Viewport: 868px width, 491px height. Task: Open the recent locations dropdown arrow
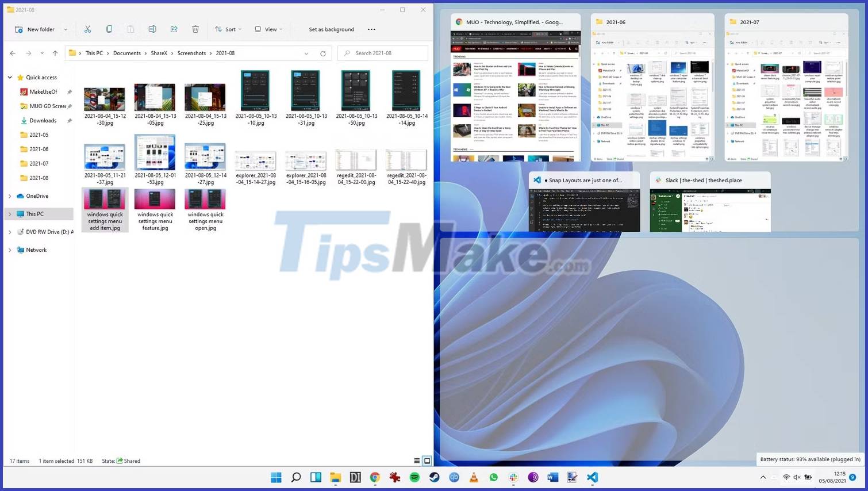[42, 53]
